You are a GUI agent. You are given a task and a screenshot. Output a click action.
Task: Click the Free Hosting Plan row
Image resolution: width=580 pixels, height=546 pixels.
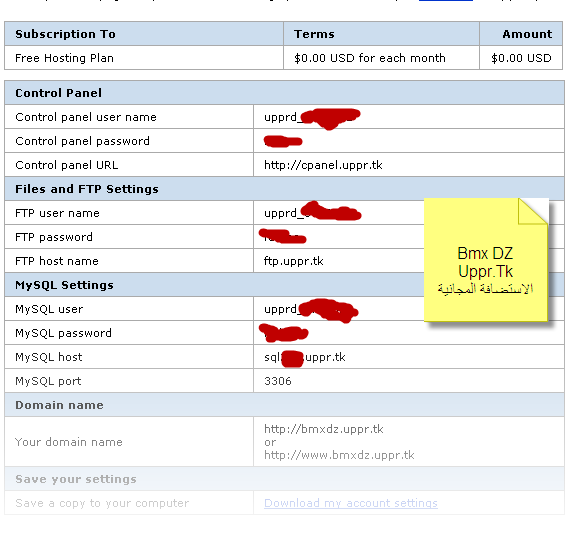(283, 58)
